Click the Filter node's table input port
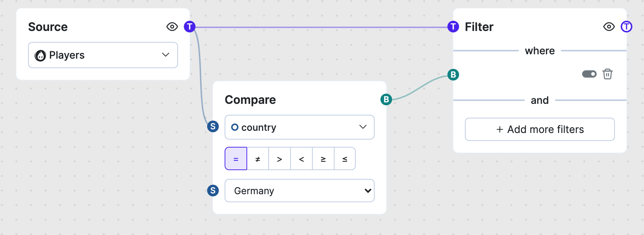The height and width of the screenshot is (235, 644). [453, 27]
